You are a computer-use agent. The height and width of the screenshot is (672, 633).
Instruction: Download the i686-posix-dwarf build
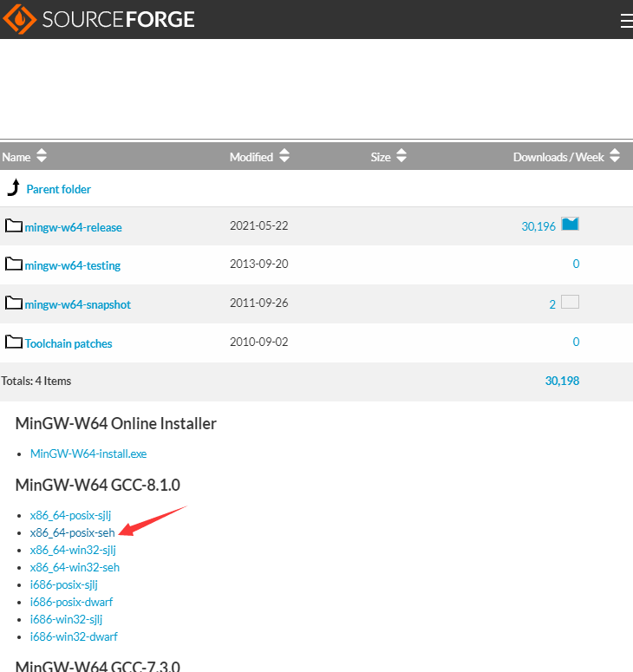click(71, 602)
